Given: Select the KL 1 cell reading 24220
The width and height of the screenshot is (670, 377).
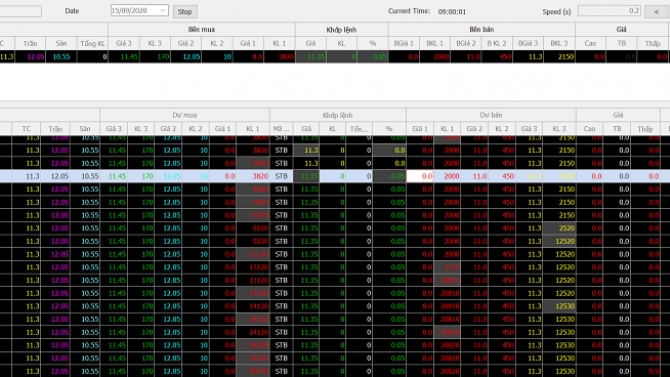Looking at the screenshot, I should point(253,345).
